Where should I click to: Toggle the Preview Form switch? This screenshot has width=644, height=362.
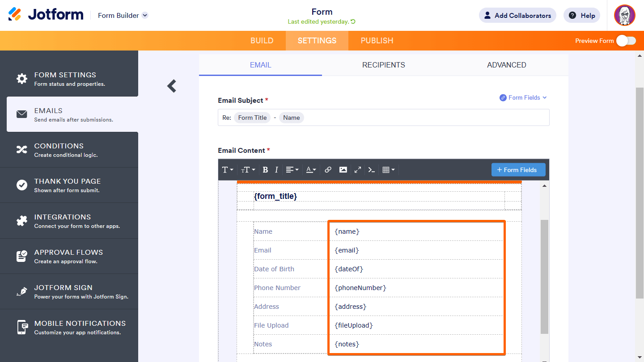click(626, 41)
